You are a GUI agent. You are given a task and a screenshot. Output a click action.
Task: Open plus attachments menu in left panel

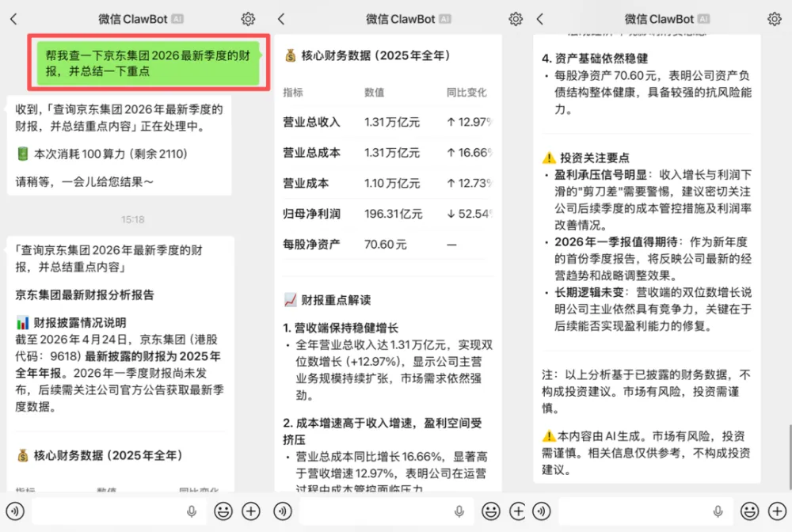tap(251, 511)
